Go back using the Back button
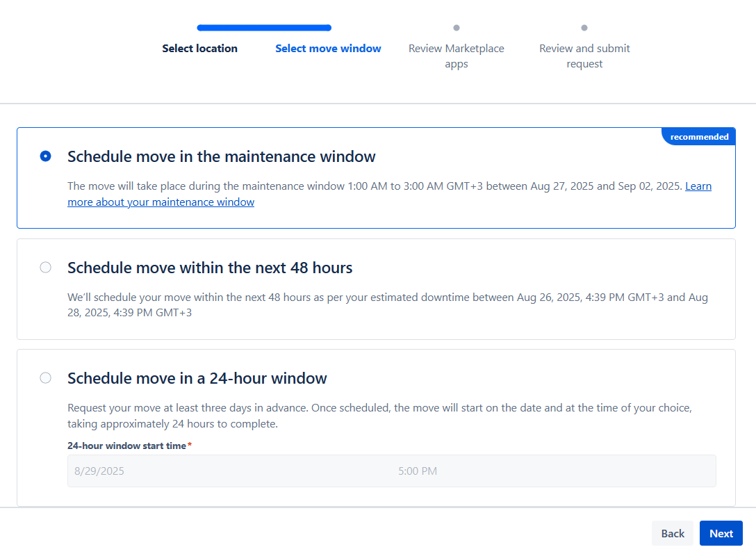This screenshot has width=756, height=554. click(x=672, y=533)
